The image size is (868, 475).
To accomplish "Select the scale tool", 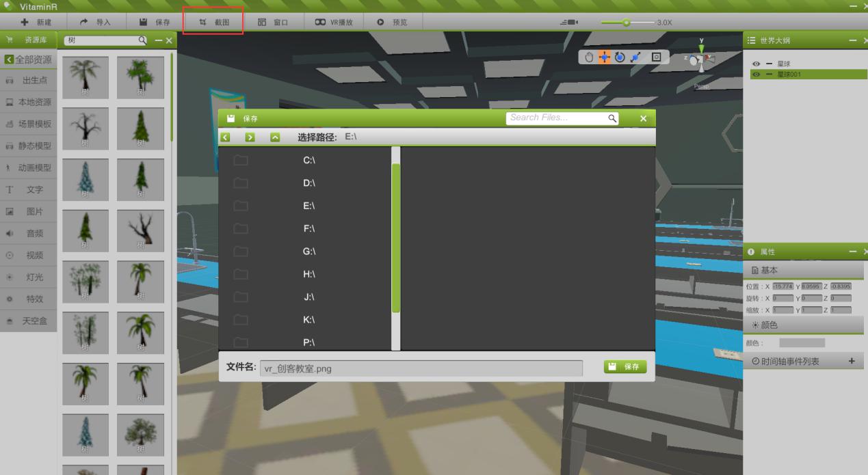I will [x=635, y=57].
